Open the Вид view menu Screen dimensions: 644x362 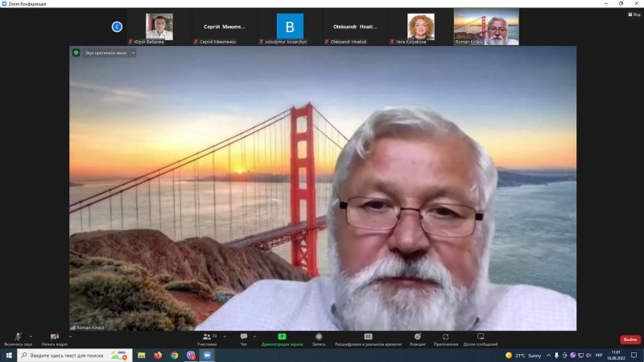coord(634,14)
